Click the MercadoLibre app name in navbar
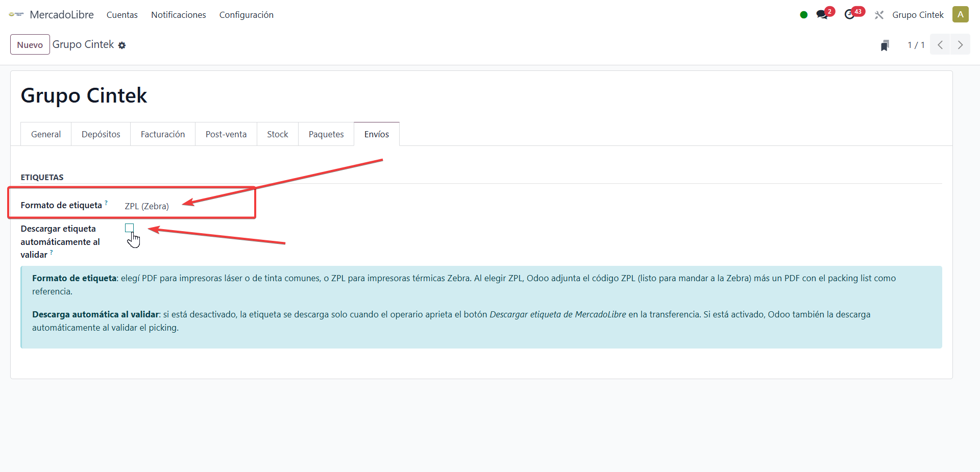 [x=62, y=15]
